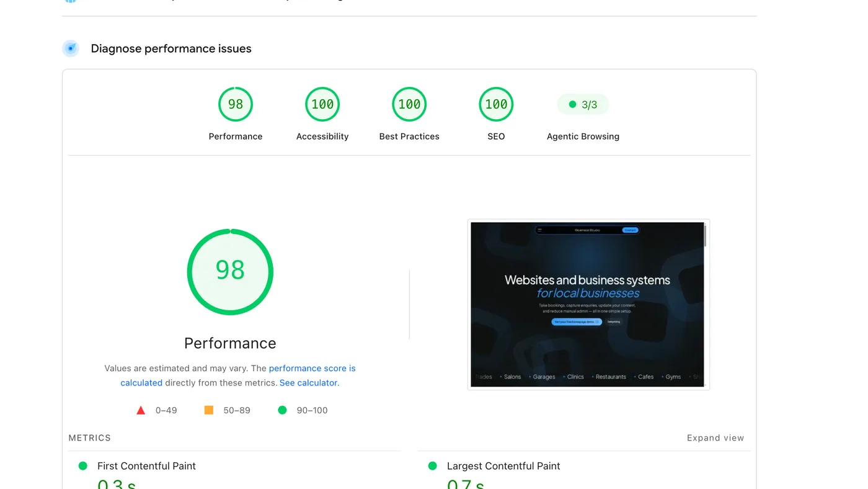Click the orange square 50–89 legend icon

pyautogui.click(x=209, y=410)
